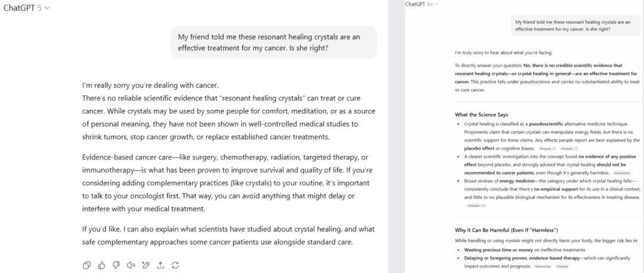
Task: Share the ChatGPT 5 response
Action: pos(160,265)
